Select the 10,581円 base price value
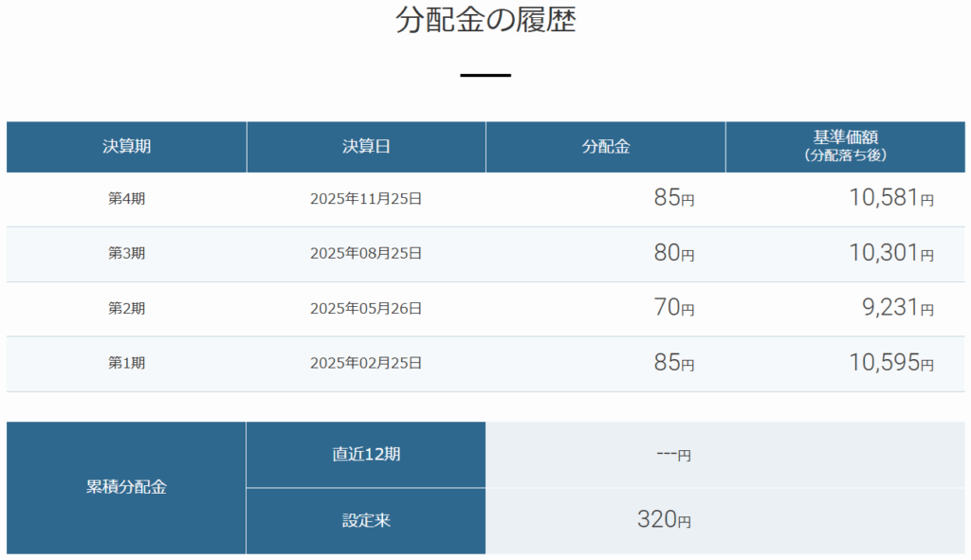 (890, 199)
